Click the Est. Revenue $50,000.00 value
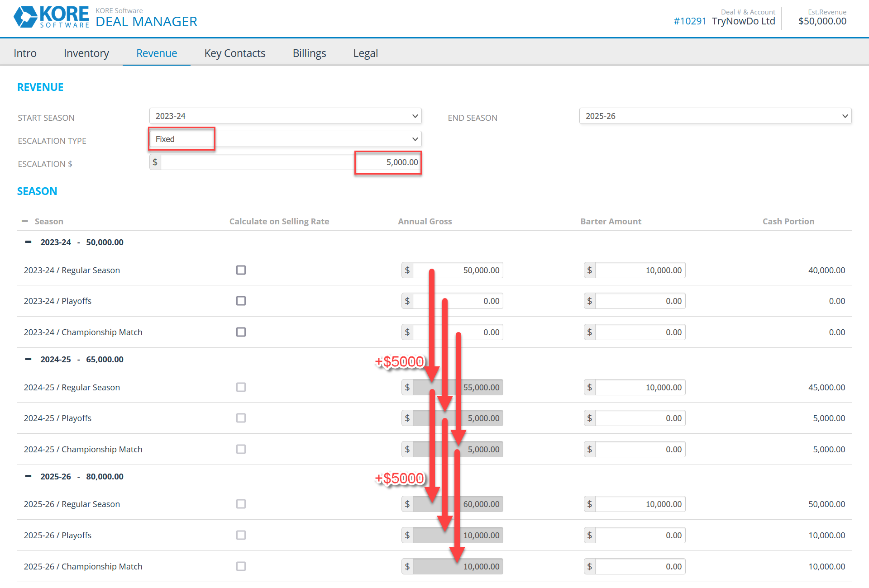The image size is (869, 588). [822, 21]
